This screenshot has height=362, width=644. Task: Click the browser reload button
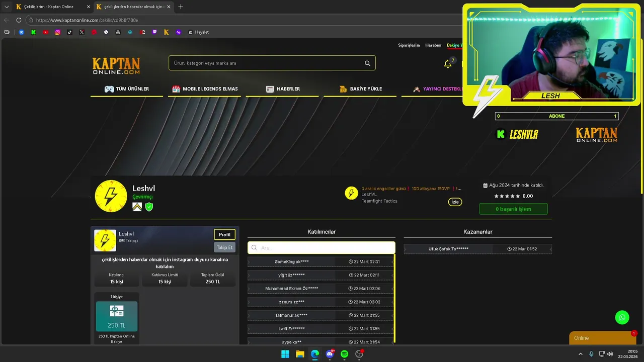(19, 20)
